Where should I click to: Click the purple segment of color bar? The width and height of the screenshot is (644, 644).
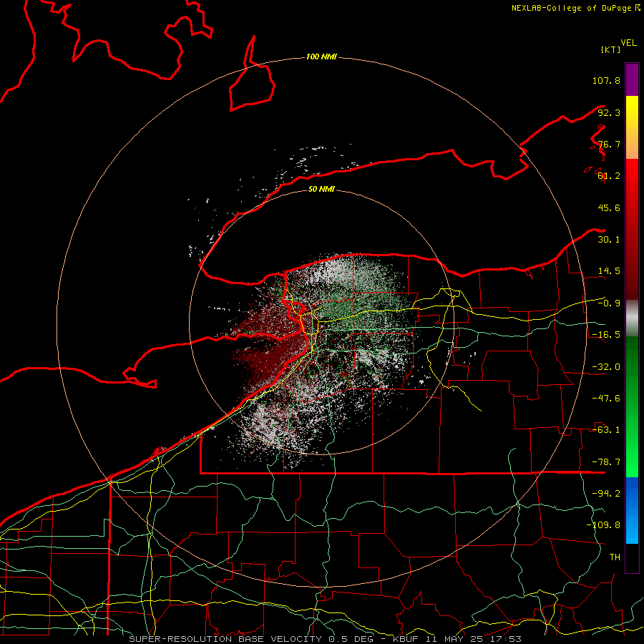[x=632, y=79]
